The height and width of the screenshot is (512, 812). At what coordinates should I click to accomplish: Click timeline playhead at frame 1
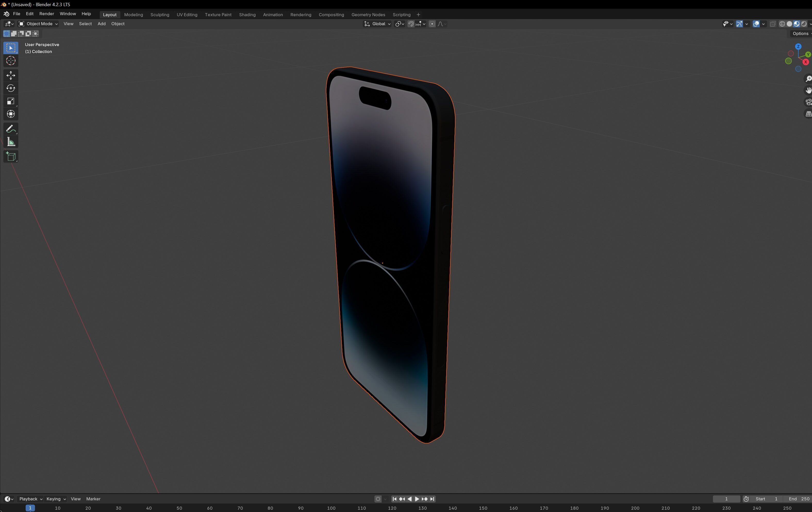point(30,508)
